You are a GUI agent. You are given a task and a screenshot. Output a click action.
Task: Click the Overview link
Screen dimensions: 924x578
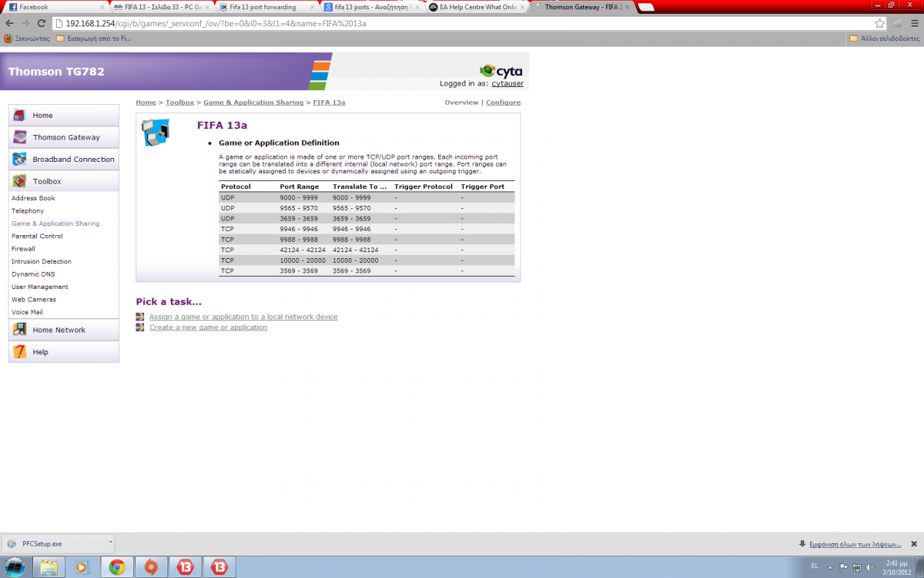point(461,102)
